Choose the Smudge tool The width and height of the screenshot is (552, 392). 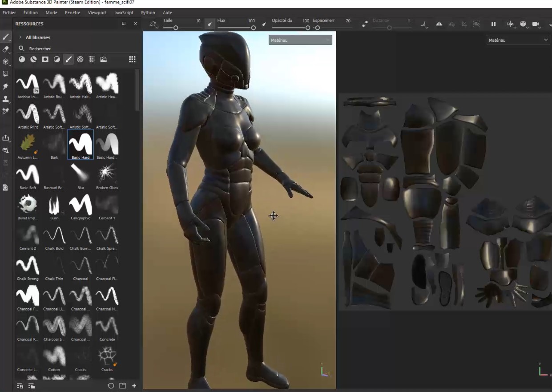click(x=6, y=86)
